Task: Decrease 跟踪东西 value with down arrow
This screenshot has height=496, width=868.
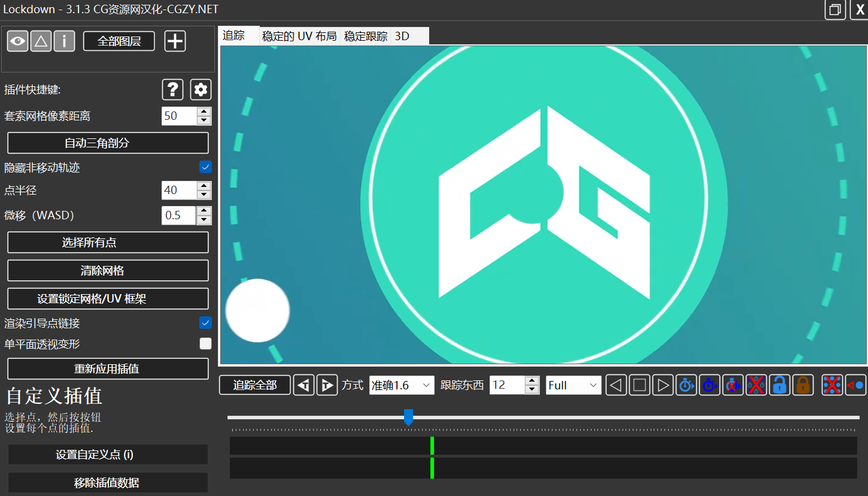Action: point(532,389)
